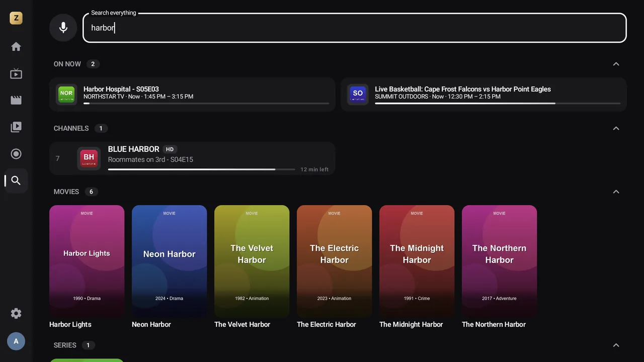Open Home from the sidebar

(x=16, y=47)
